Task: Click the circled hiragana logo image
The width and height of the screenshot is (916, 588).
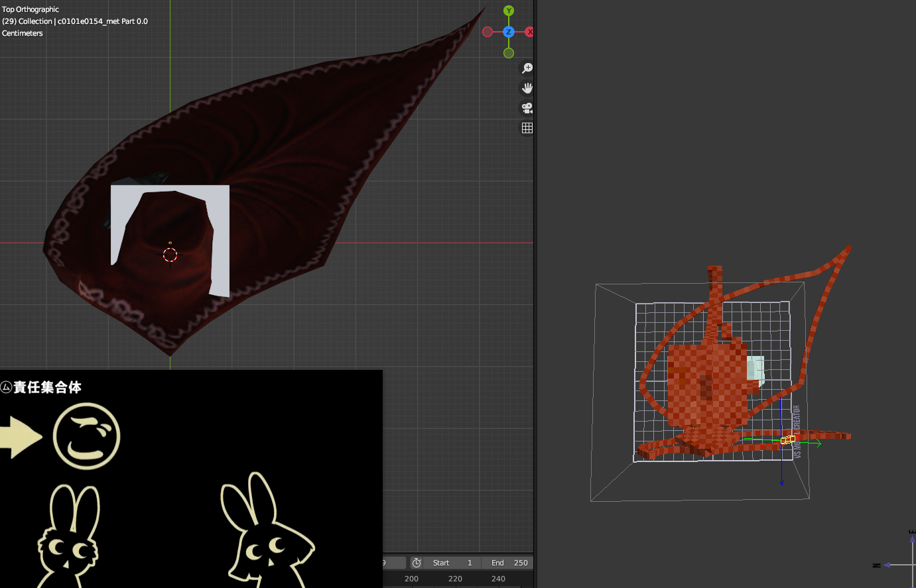Action: coord(87,436)
